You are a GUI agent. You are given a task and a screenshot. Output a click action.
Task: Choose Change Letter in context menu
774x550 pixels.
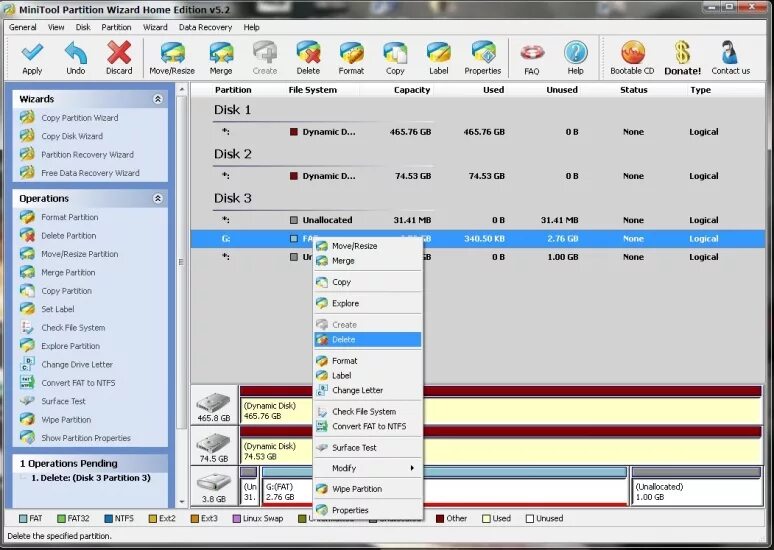[368, 390]
